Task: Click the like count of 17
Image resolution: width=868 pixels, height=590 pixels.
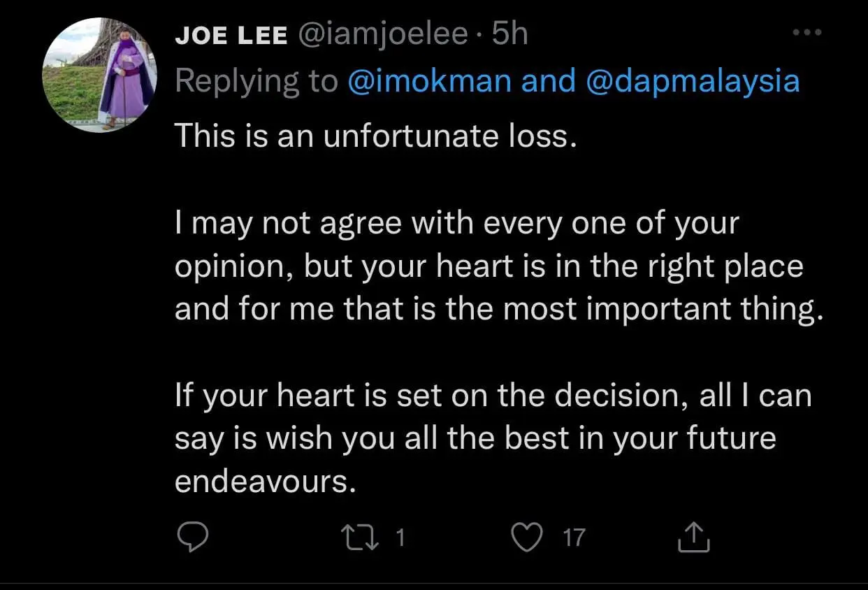Action: [x=573, y=538]
